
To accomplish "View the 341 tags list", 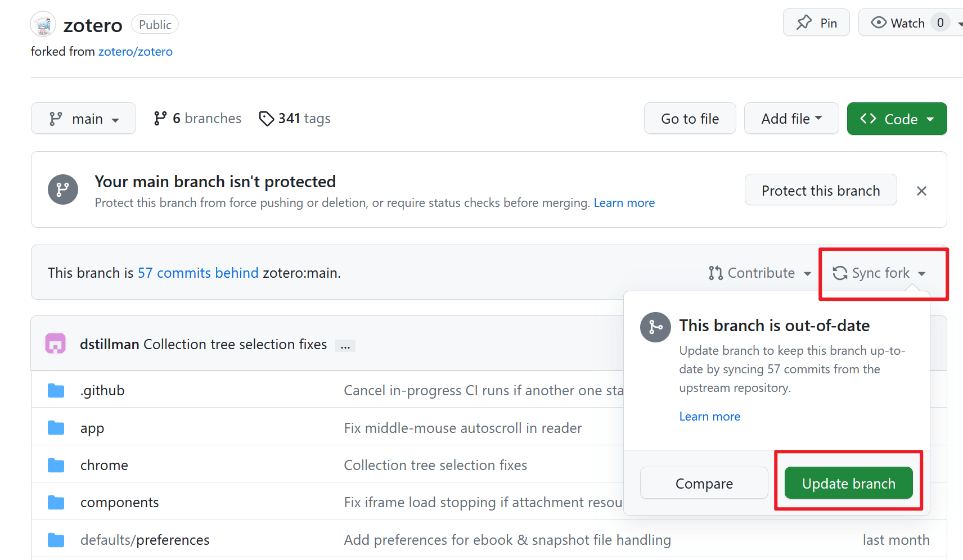I will [295, 119].
